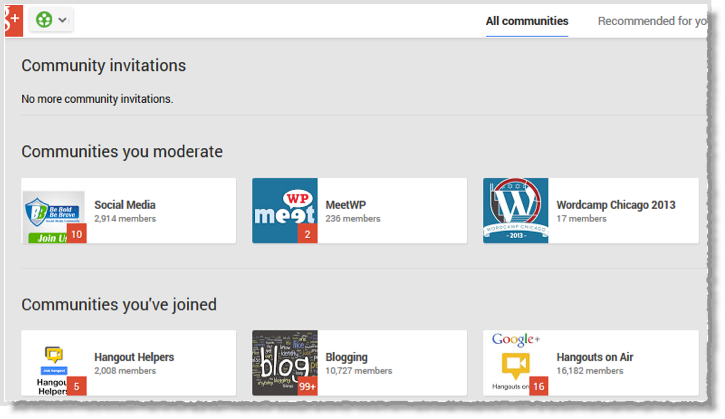Expand the chevron next to Communities icon
Viewport: 725px width, 419px height.
click(x=62, y=20)
